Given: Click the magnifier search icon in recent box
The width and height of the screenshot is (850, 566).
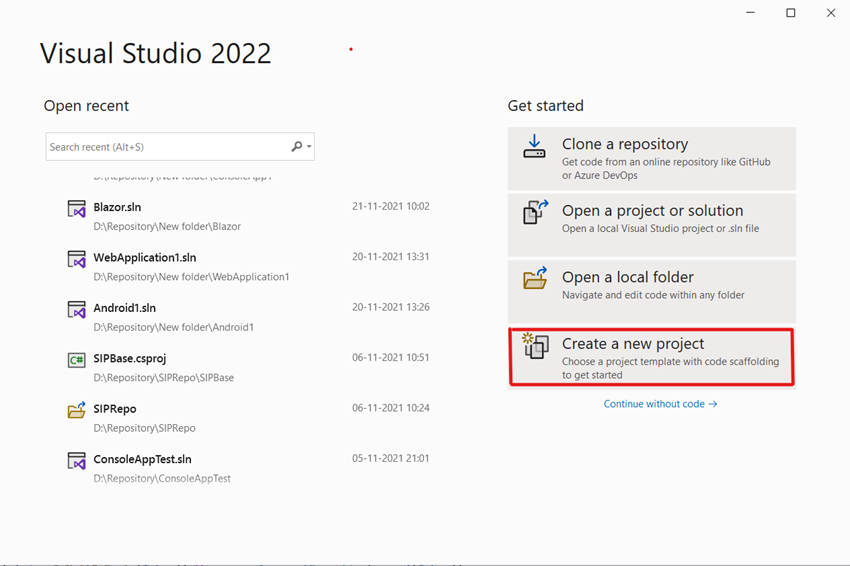Looking at the screenshot, I should 297,146.
